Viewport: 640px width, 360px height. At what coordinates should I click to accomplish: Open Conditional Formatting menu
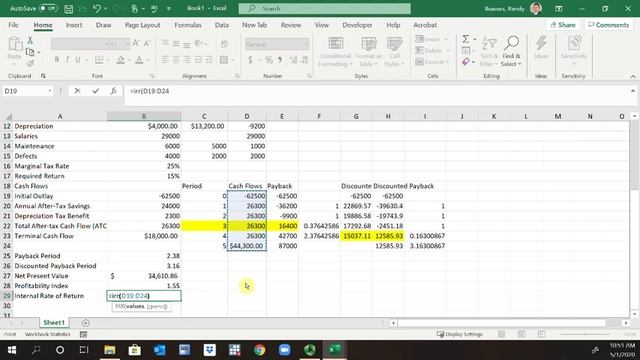click(x=336, y=52)
